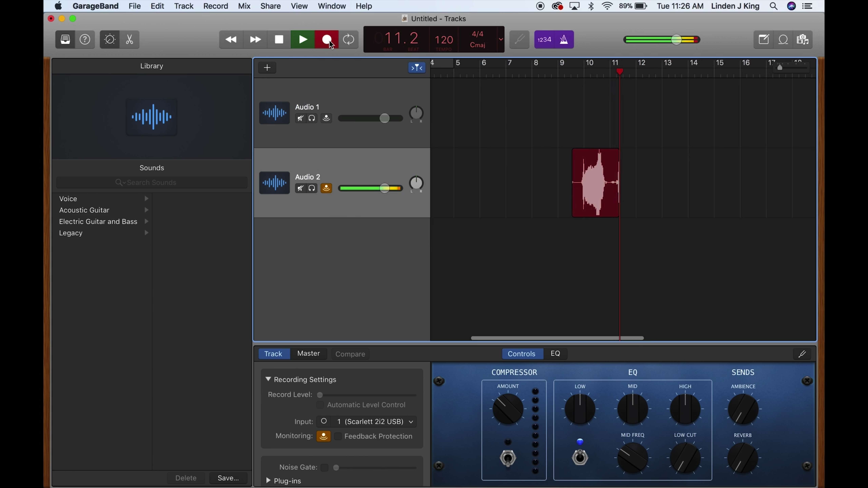Enable Automatic Level Control checkbox
This screenshot has width=868, height=488.
[x=320, y=405]
